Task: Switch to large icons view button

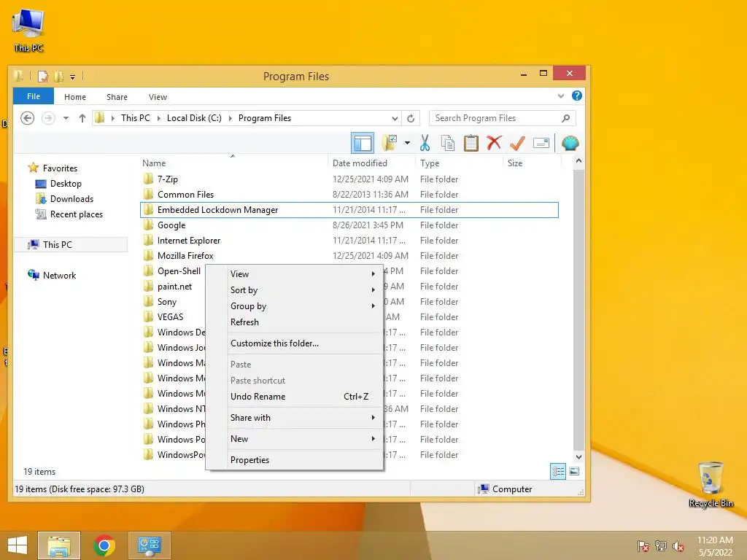Action: [x=574, y=472]
